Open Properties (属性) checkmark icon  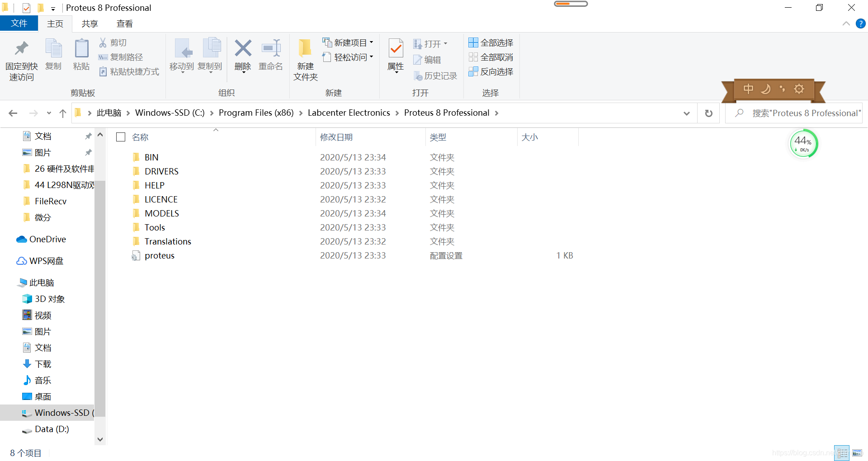396,48
